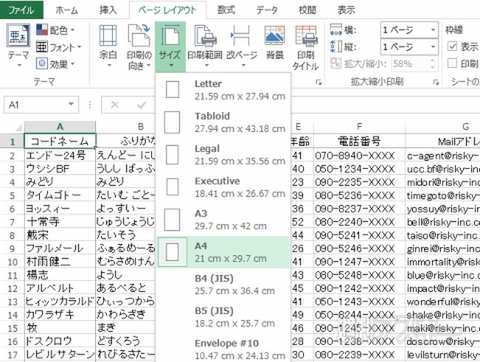
Task: Collapse the サイズ paper size menu
Action: (170, 47)
